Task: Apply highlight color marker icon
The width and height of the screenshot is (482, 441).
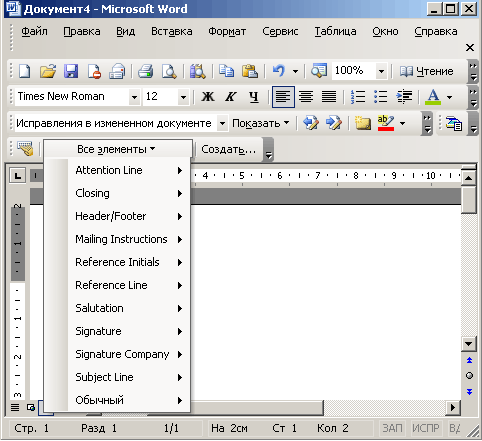Action: [x=386, y=123]
